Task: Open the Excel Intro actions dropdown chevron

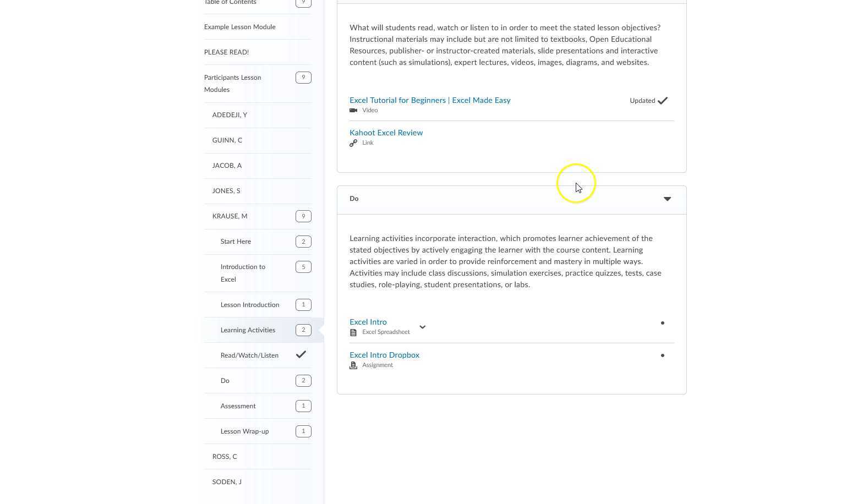Action: click(423, 327)
